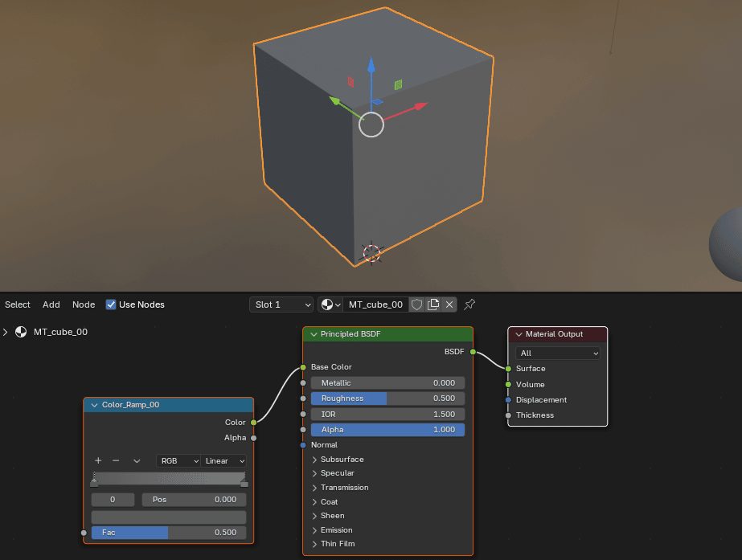Adjust the Metallic slider
The height and width of the screenshot is (560, 742).
[387, 383]
